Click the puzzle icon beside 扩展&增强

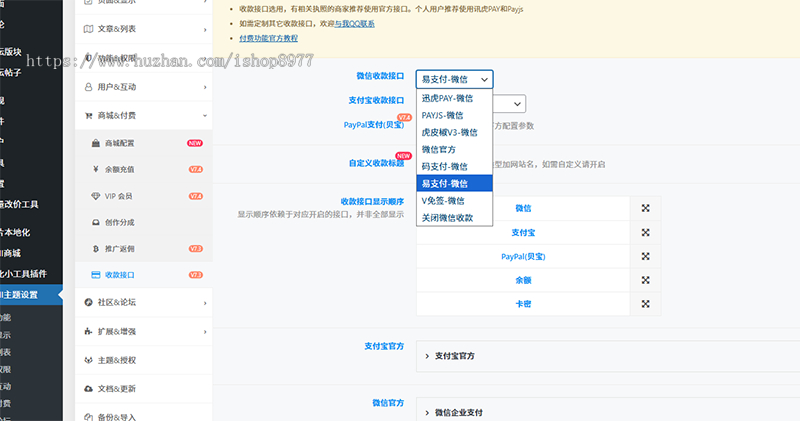(88, 331)
